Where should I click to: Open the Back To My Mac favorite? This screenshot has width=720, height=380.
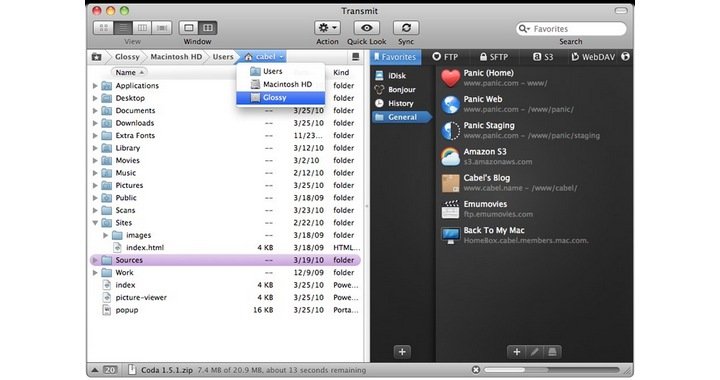pos(534,235)
